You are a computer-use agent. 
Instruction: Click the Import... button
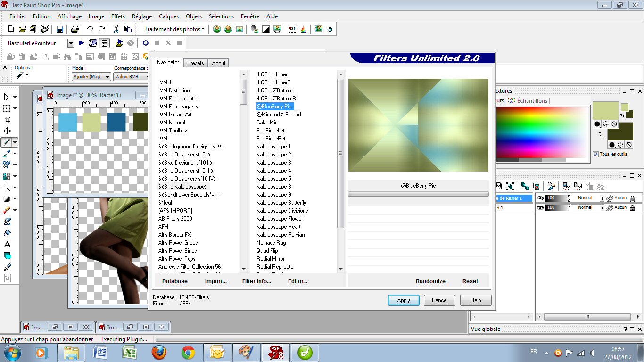[216, 281]
